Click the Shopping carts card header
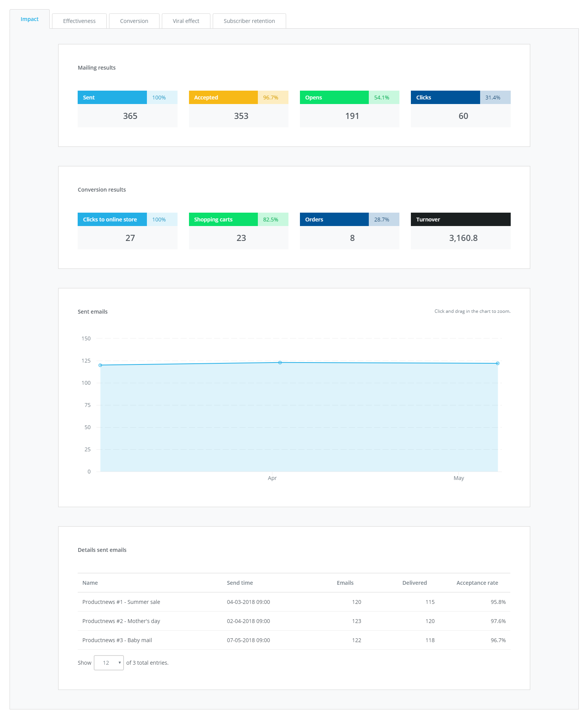This screenshot has width=588, height=719. tap(223, 220)
